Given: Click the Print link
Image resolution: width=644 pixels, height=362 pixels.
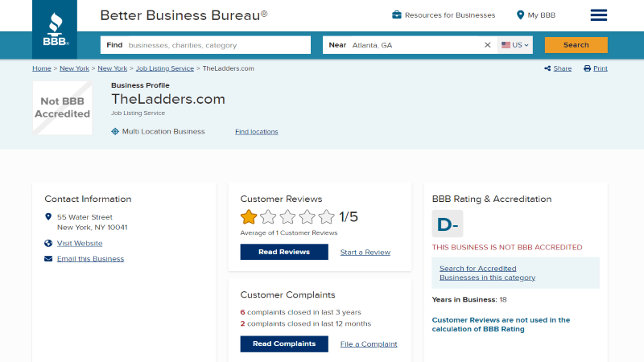Looking at the screenshot, I should point(600,68).
